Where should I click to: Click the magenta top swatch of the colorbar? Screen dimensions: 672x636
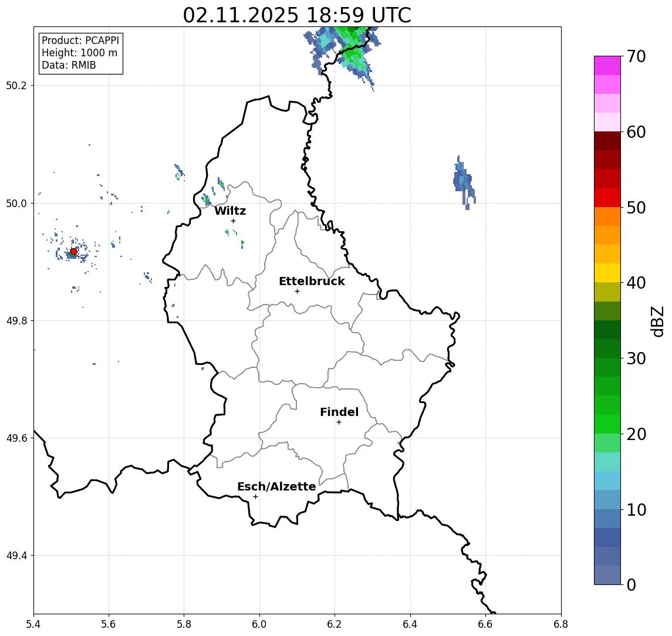point(607,66)
